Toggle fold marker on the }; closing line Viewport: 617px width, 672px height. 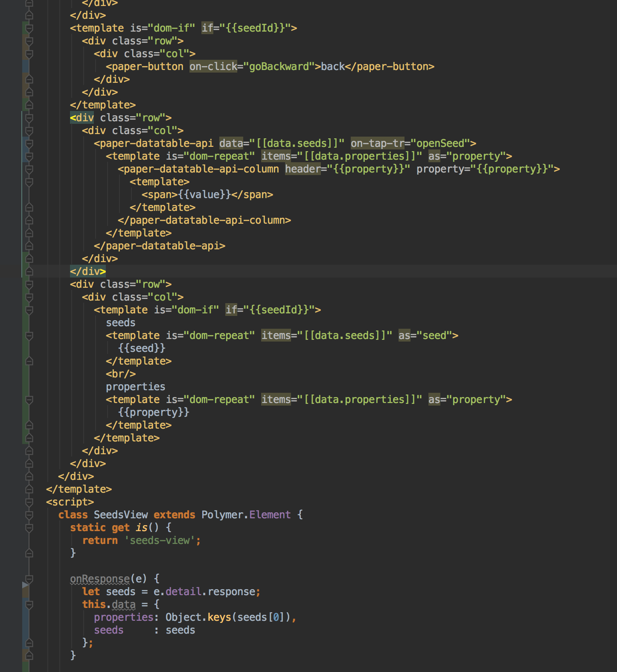29,643
